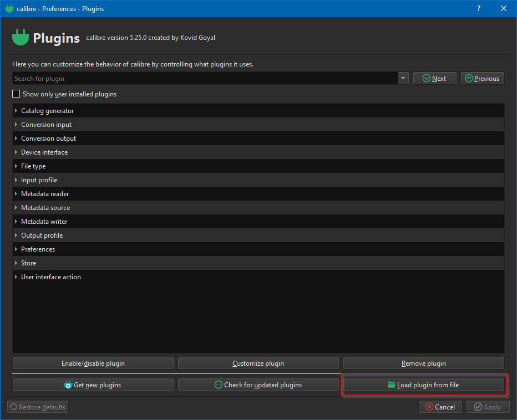Expand the Metadata writer category
Screen dimensions: 517x420
[16, 222]
